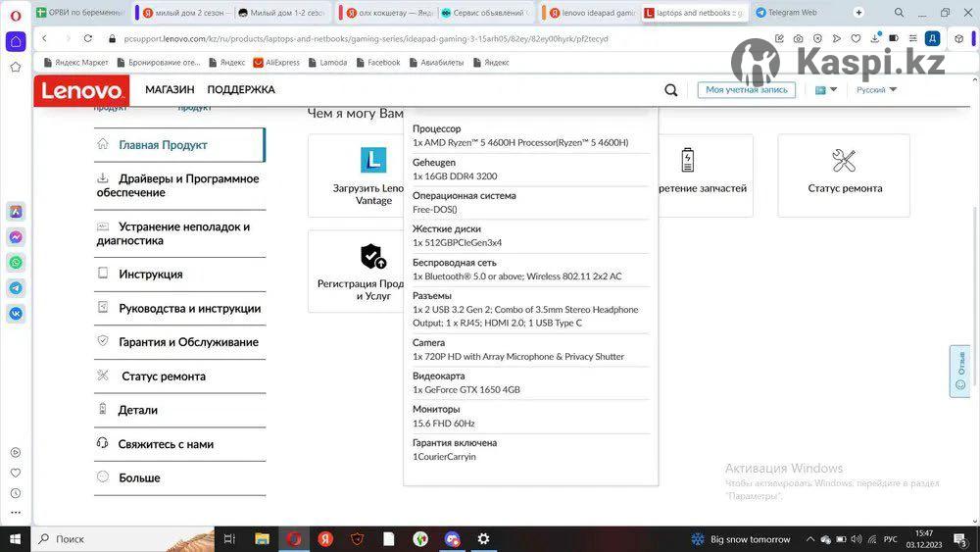The image size is (980, 552).
Task: Open Facebook bookmark
Action: click(378, 63)
